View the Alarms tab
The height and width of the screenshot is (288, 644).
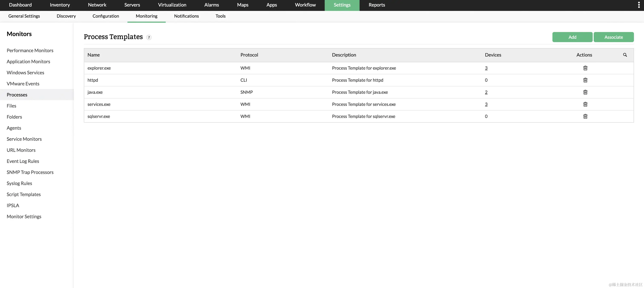pos(211,5)
